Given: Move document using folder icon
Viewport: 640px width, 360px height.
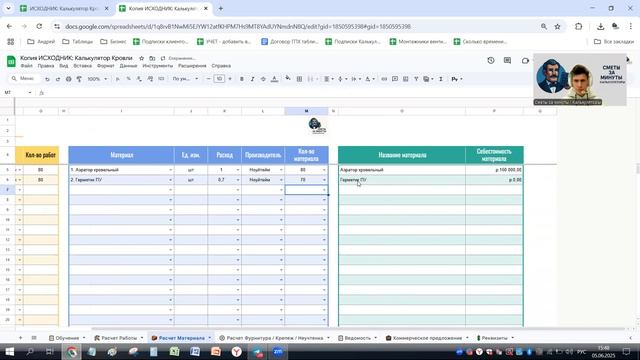Looking at the screenshot, I should click(x=152, y=58).
